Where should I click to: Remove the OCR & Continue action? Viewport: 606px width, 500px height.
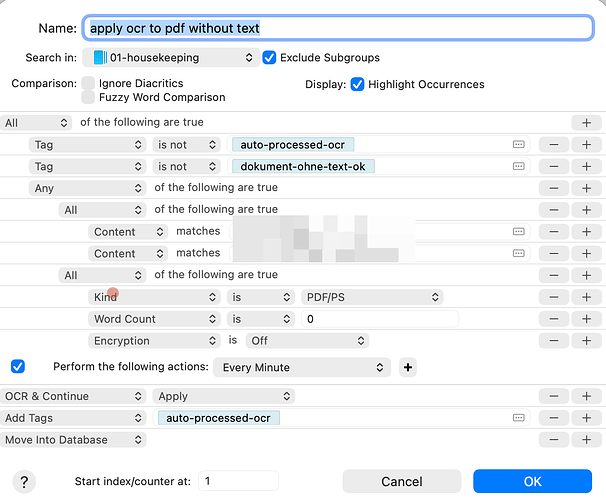[553, 396]
